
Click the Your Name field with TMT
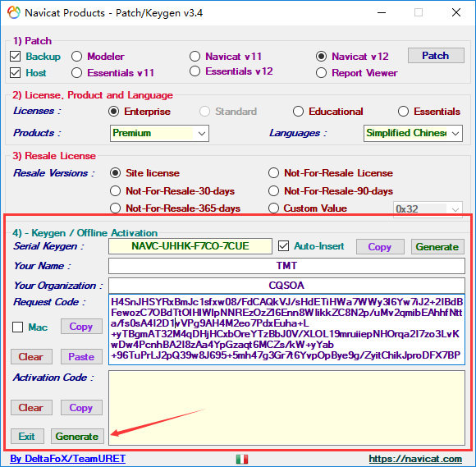coord(286,266)
